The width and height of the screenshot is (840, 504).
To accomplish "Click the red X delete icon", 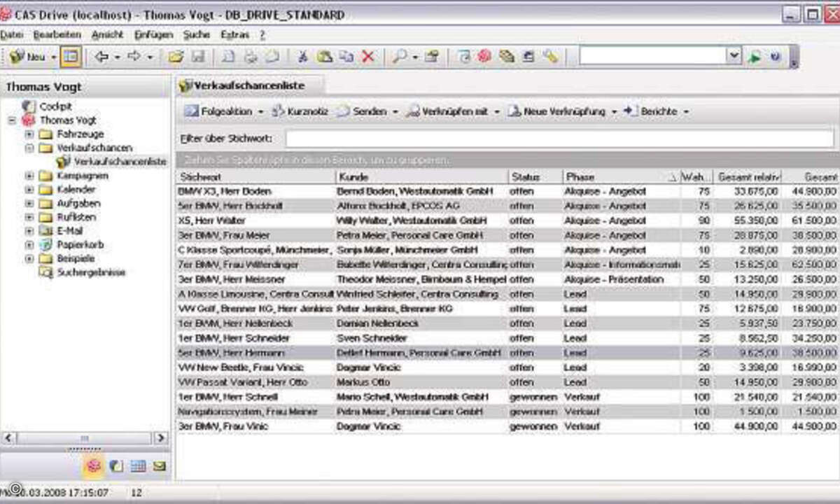I will [367, 57].
